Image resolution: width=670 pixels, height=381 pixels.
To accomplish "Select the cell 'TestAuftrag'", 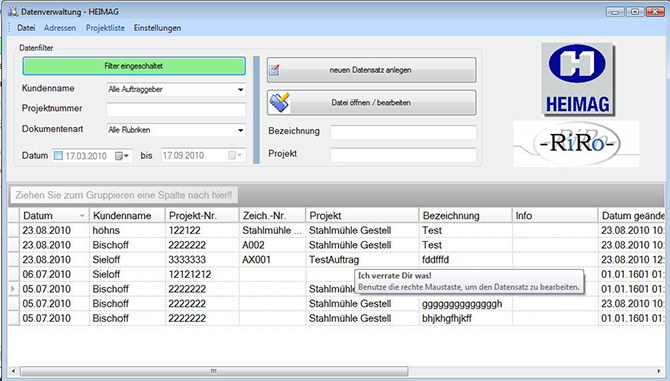I will pos(362,260).
